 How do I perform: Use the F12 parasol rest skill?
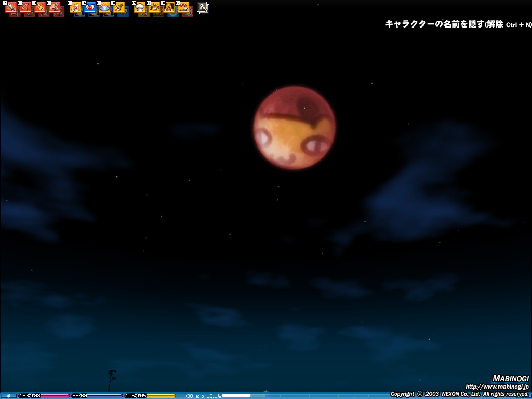point(183,8)
